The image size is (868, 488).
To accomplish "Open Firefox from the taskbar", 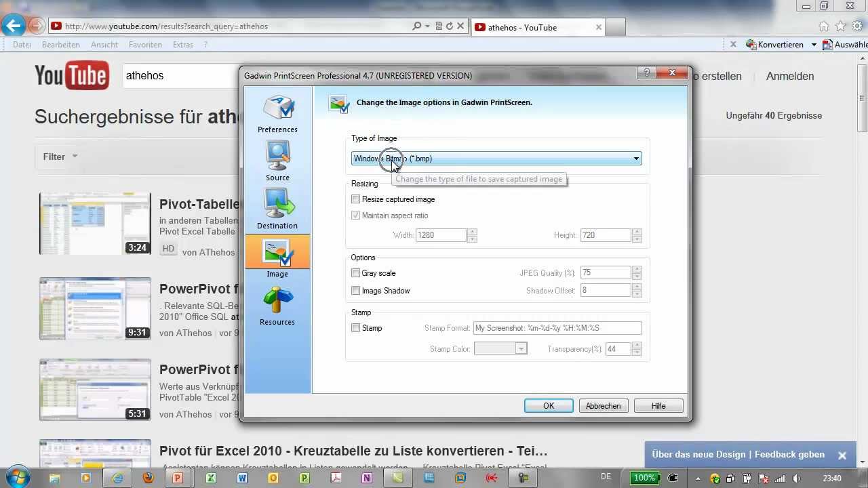I will coord(148,478).
